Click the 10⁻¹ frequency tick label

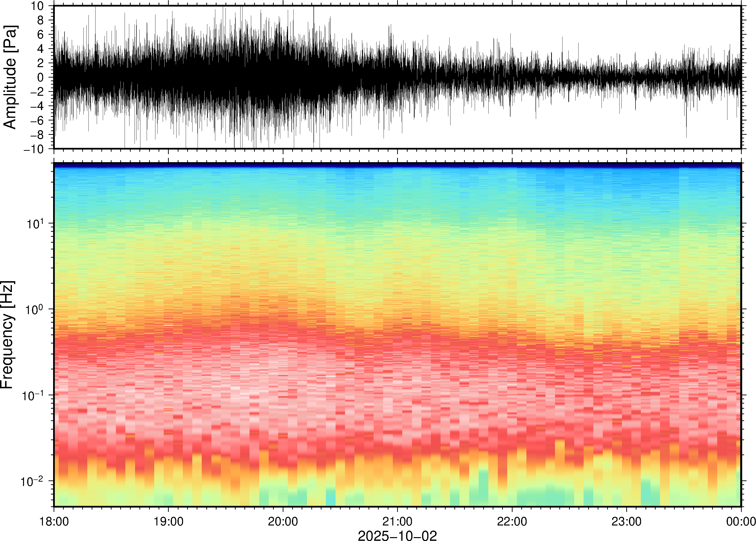pyautogui.click(x=33, y=395)
